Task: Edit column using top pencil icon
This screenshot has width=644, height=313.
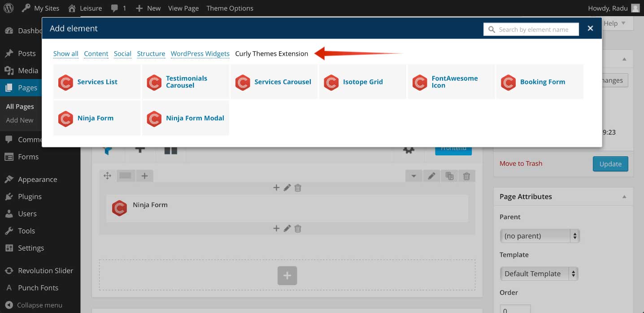Action: coord(287,188)
